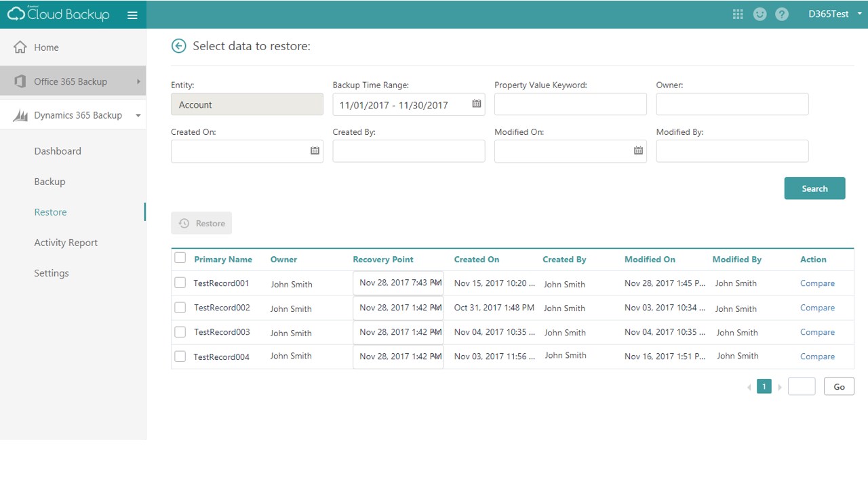Click the Nov 16, 2017 1:51 modified cell

click(x=665, y=357)
